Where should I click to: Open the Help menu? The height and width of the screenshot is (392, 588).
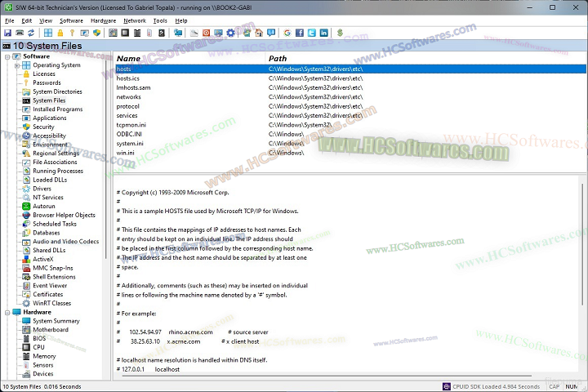pyautogui.click(x=181, y=20)
